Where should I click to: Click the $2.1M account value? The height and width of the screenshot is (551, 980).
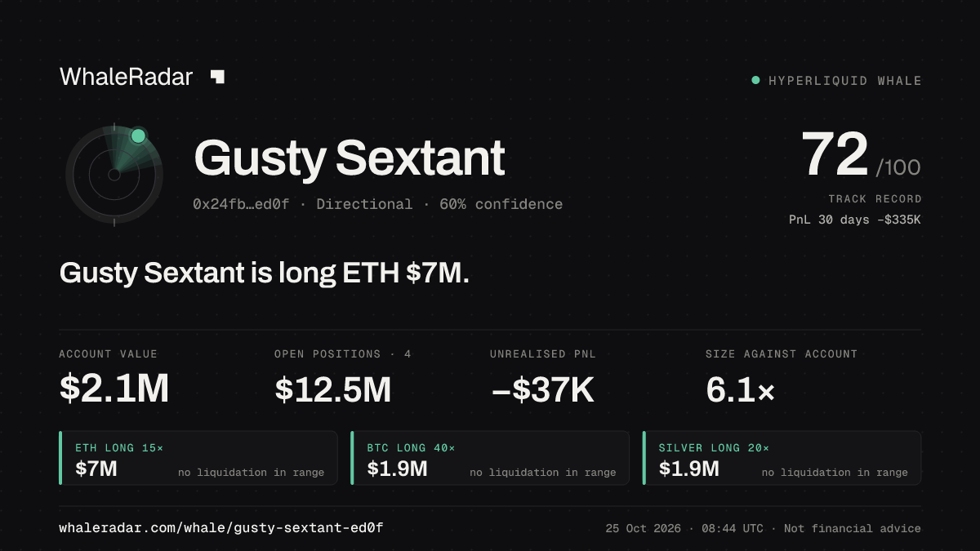pos(114,389)
